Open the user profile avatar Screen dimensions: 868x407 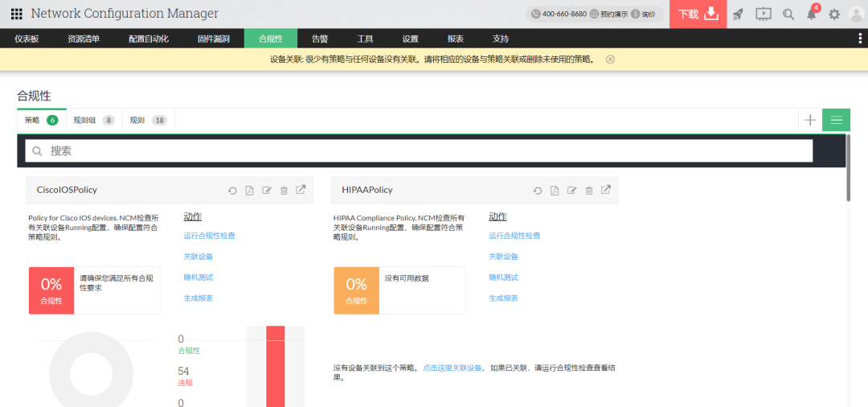click(x=857, y=14)
